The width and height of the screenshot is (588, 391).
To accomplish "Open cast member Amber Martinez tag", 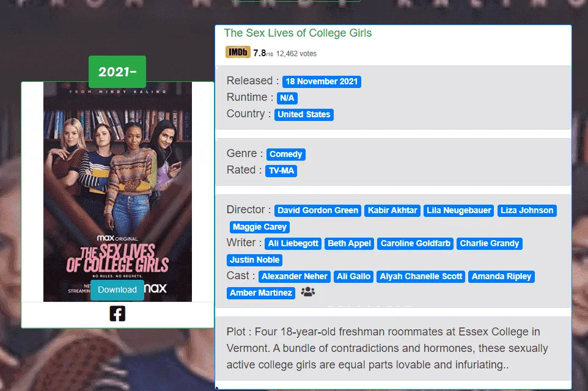I will coord(260,293).
